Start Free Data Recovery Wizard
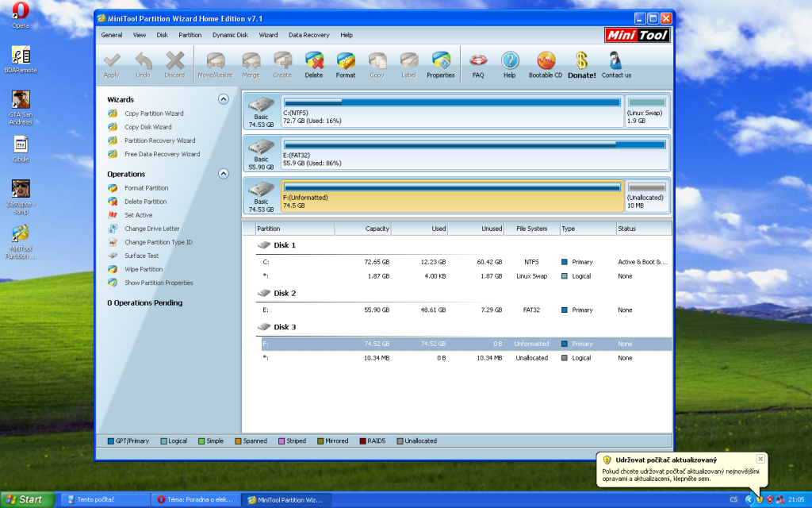Viewport: 812px width, 508px height. pos(162,154)
